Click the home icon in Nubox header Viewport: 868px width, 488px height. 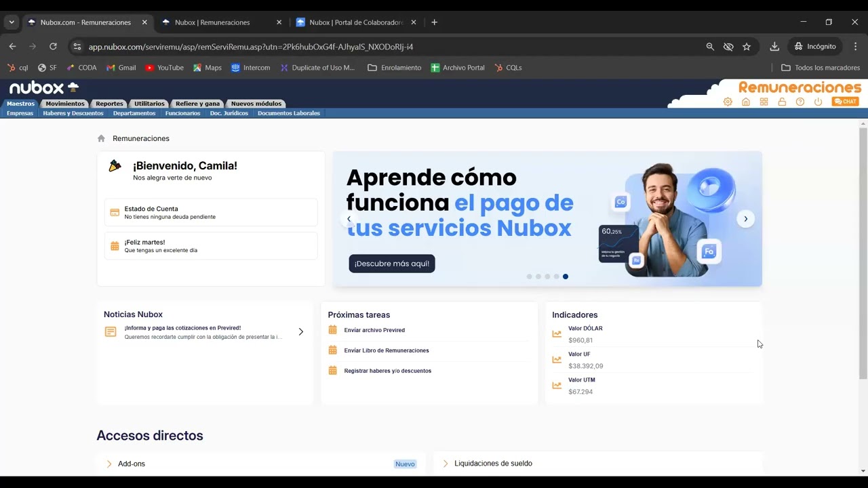pyautogui.click(x=746, y=102)
